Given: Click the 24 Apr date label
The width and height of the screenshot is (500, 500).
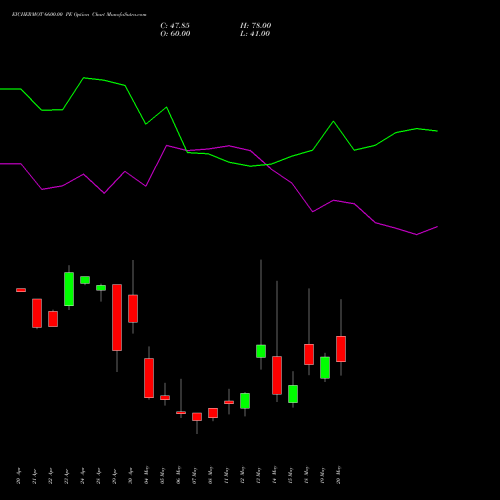Looking at the screenshot, I should [82, 476].
